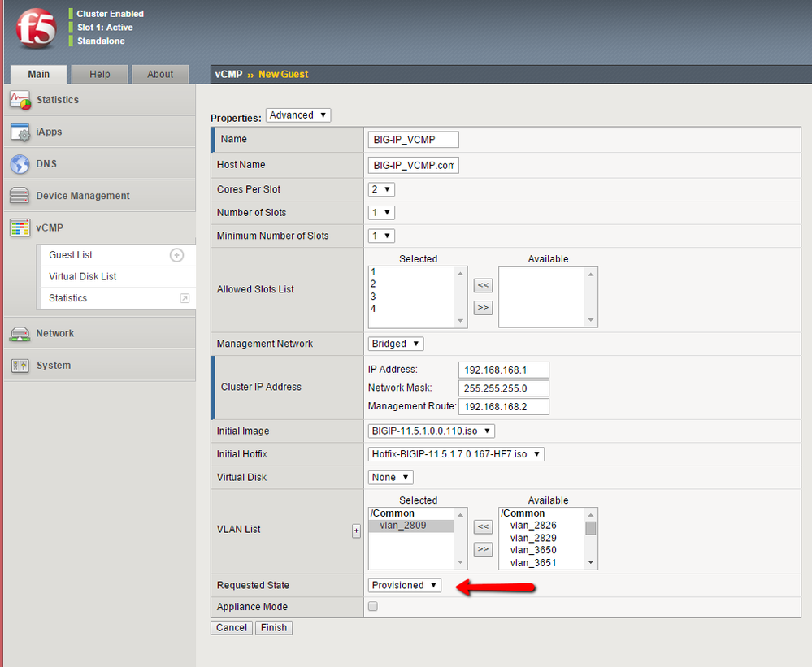Click the Host Name input field

click(413, 166)
